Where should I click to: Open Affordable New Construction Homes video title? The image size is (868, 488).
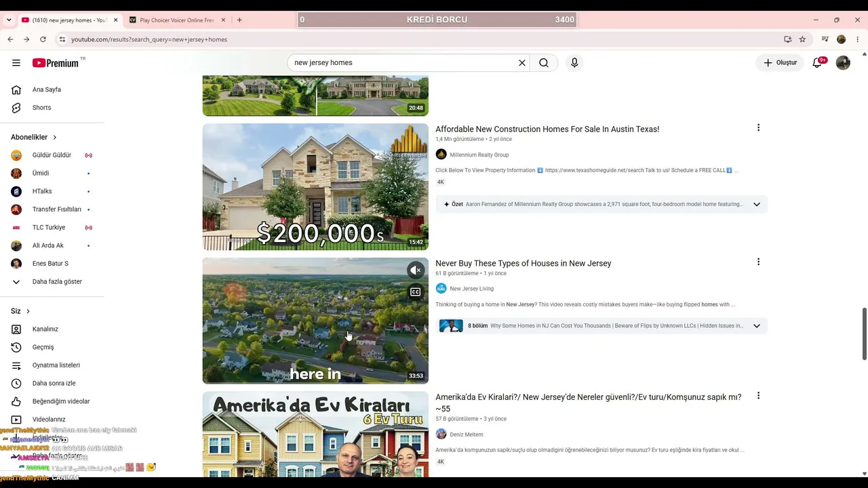click(547, 129)
